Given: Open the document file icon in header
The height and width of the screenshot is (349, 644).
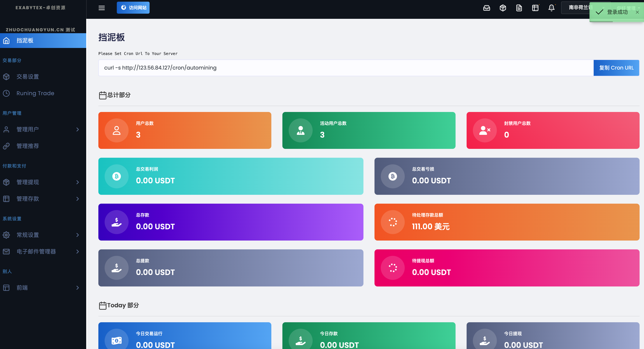Looking at the screenshot, I should coord(519,8).
